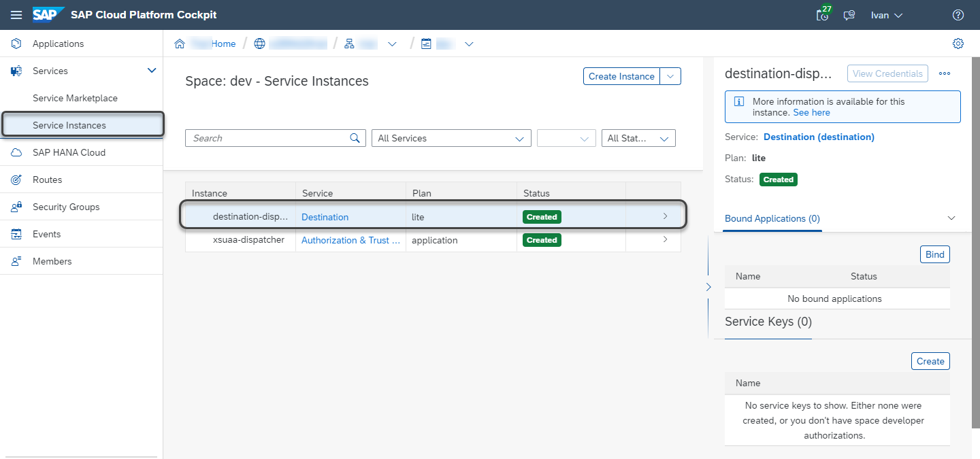
Task: Open the Ivan user menu
Action: tap(887, 15)
